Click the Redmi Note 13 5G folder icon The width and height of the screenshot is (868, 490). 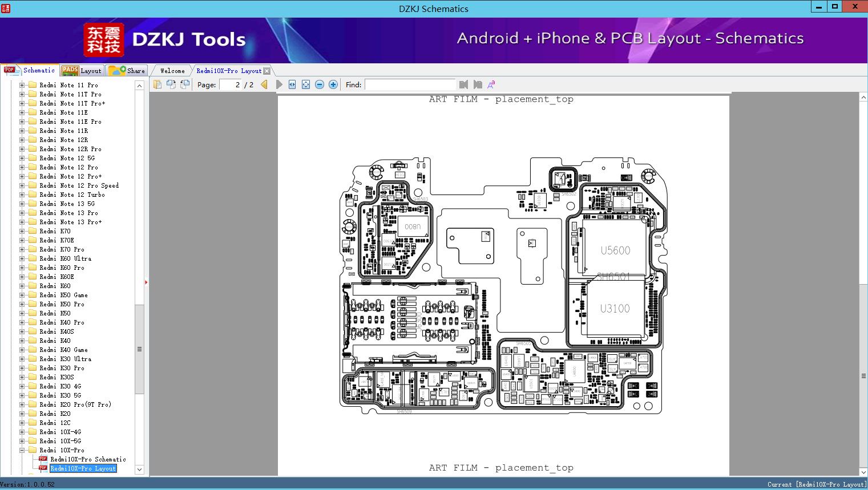[x=33, y=204]
